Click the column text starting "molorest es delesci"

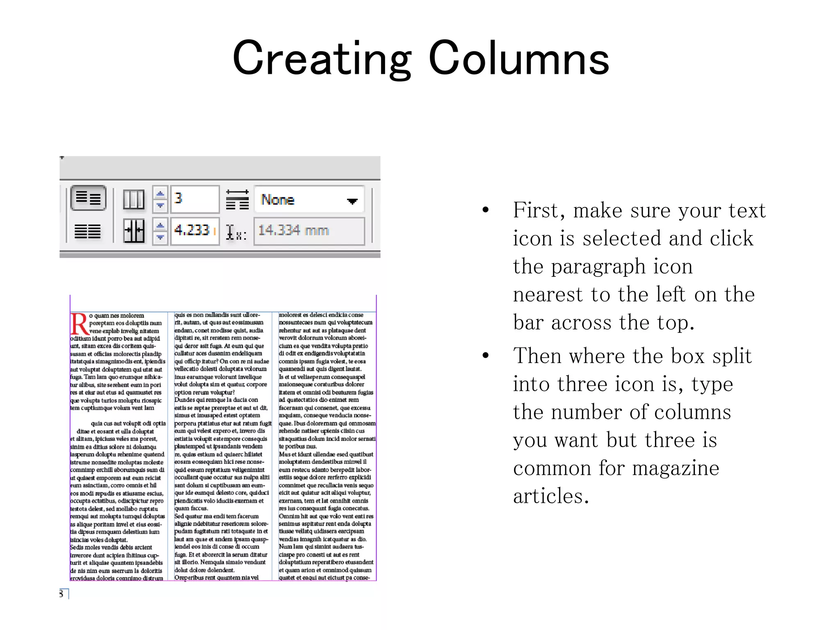coord(327,446)
